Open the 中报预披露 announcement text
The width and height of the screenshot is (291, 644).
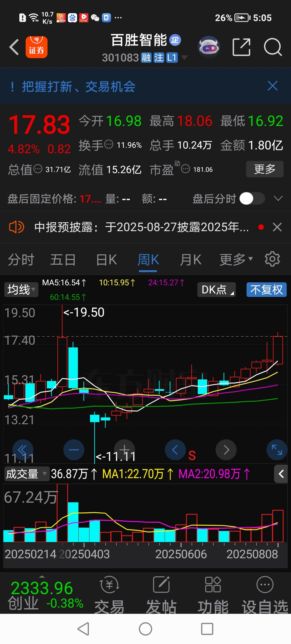(x=141, y=227)
